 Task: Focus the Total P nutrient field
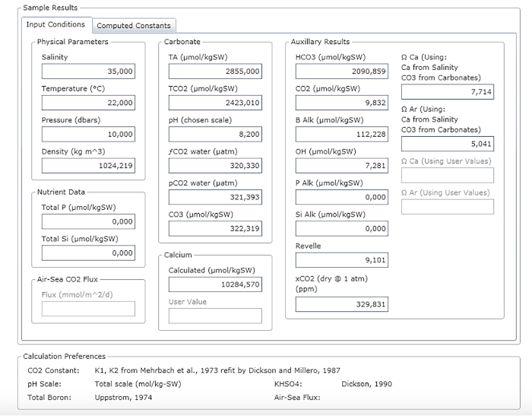[x=88, y=221]
